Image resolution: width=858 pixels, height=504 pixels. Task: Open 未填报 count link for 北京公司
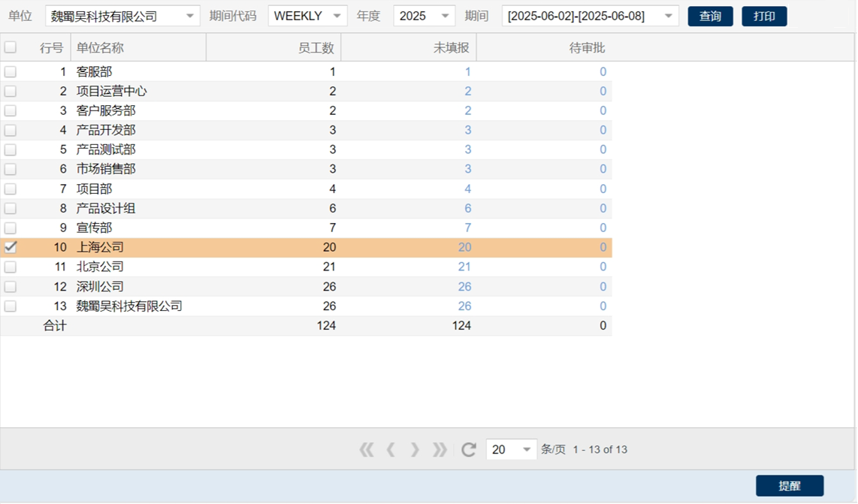click(464, 267)
